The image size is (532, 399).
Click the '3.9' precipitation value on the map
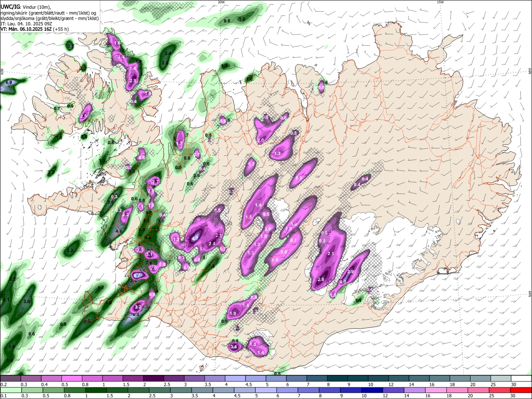point(350,271)
